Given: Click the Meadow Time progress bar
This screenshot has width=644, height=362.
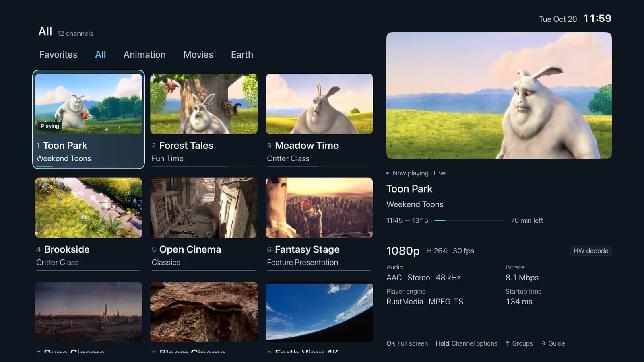Looking at the screenshot, I should [319, 167].
